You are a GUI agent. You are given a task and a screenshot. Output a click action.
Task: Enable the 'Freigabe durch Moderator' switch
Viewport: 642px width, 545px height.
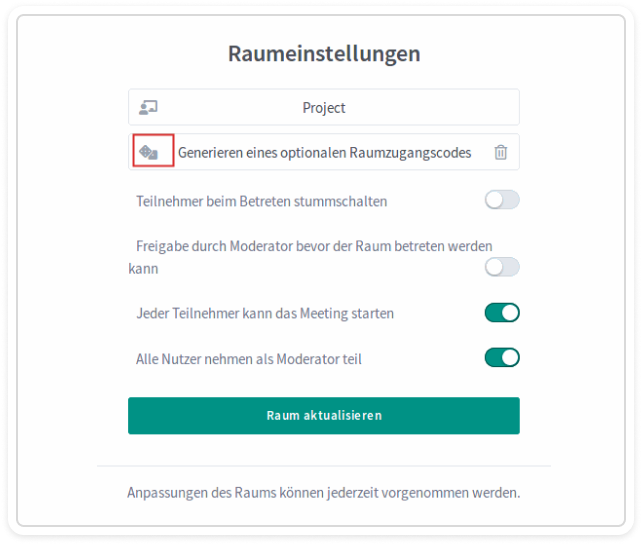[x=502, y=266]
